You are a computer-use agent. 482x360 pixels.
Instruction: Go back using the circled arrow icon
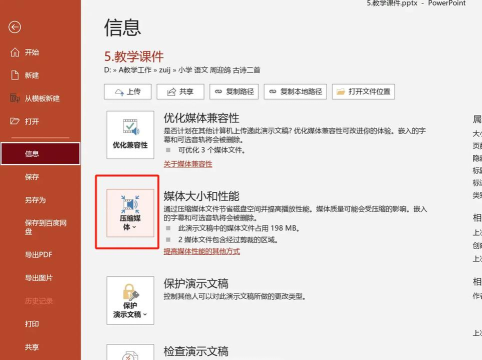point(15,27)
